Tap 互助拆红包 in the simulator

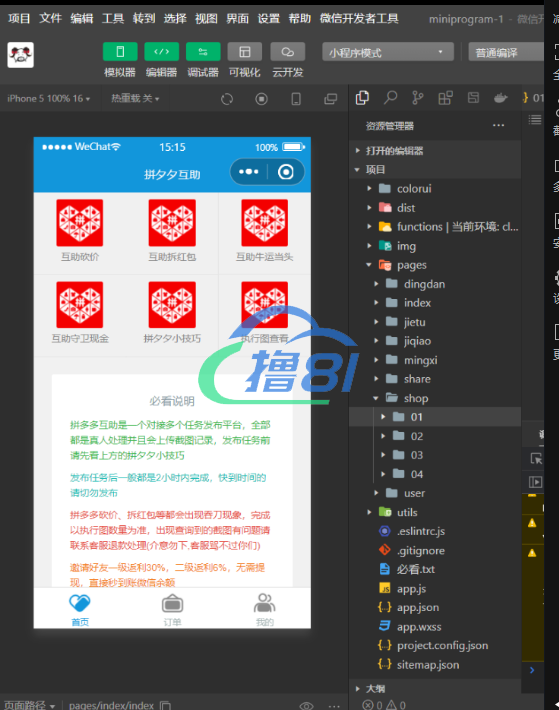(172, 231)
